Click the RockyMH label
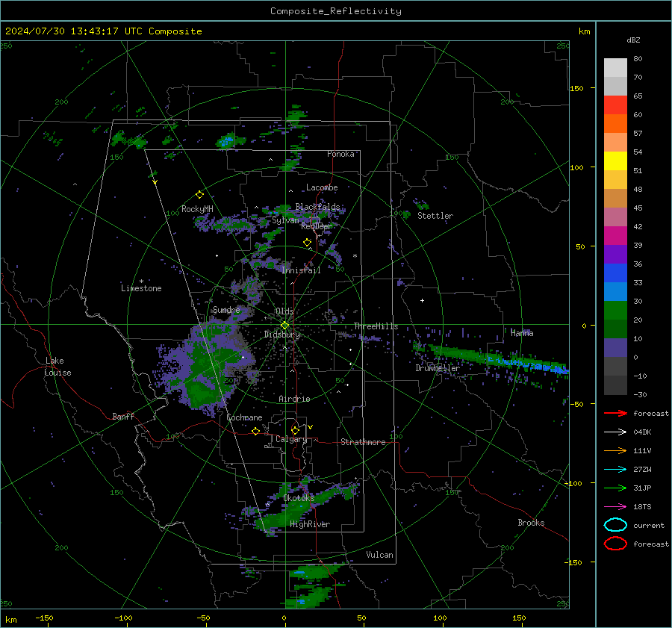Image resolution: width=672 pixels, height=628 pixels. (197, 209)
